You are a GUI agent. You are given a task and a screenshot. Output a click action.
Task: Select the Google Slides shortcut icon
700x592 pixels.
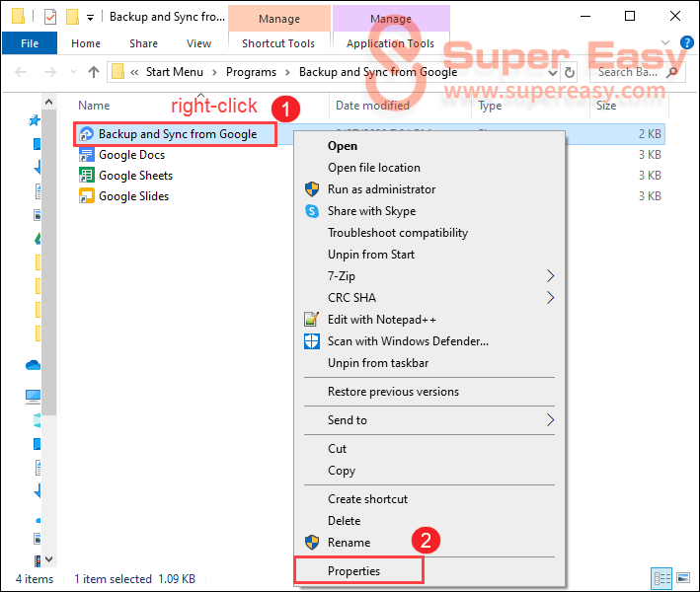click(x=86, y=195)
